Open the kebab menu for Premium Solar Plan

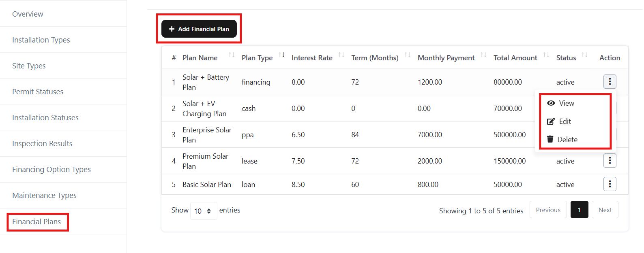pos(610,161)
